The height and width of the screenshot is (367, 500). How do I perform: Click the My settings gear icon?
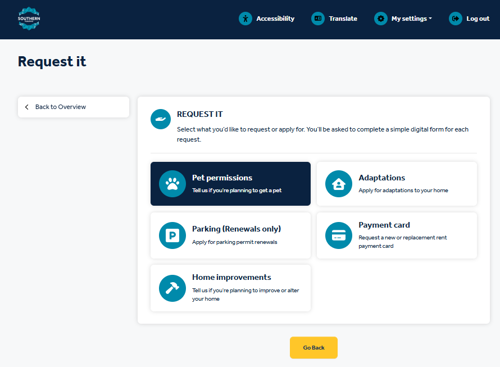tap(381, 19)
